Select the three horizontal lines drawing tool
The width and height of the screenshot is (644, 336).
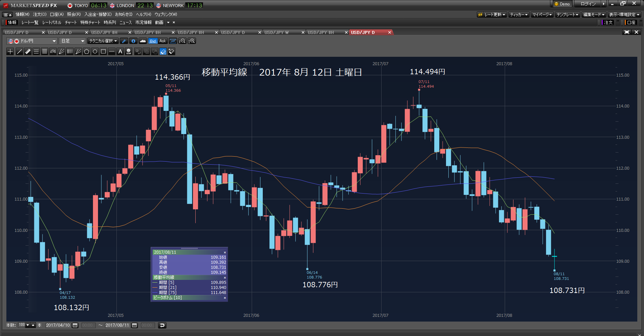pos(36,51)
